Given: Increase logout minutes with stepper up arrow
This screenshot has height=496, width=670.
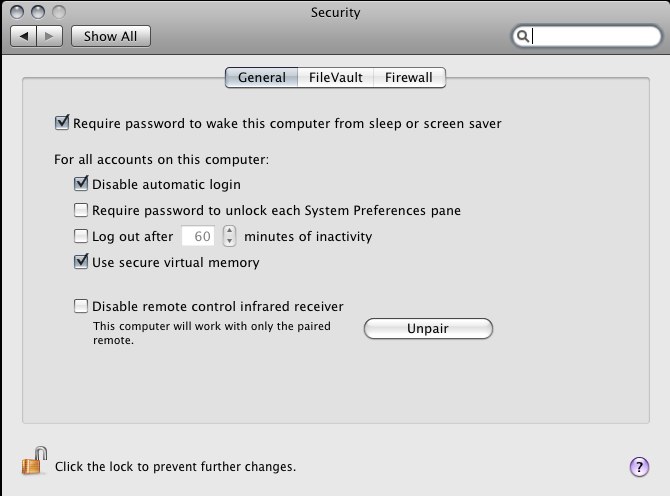Looking at the screenshot, I should click(x=229, y=231).
